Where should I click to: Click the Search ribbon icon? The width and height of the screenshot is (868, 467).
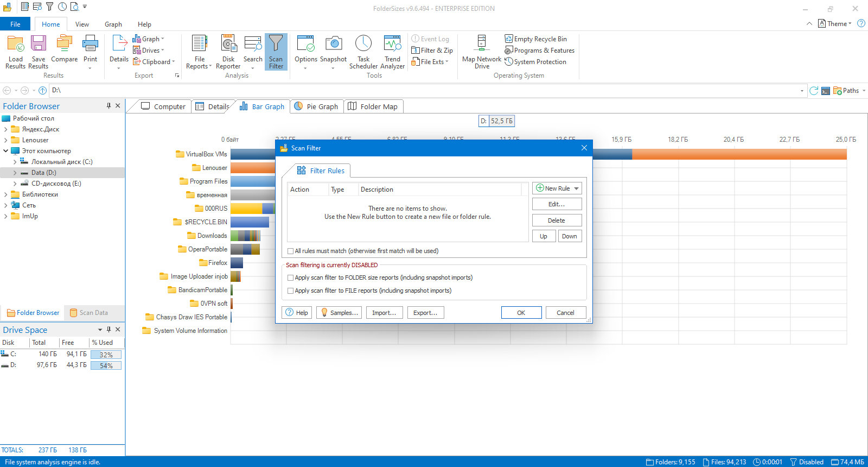tap(253, 43)
